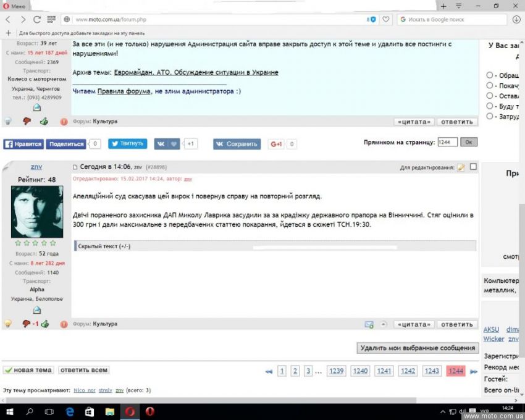Open the Opera Menu button

click(14, 6)
